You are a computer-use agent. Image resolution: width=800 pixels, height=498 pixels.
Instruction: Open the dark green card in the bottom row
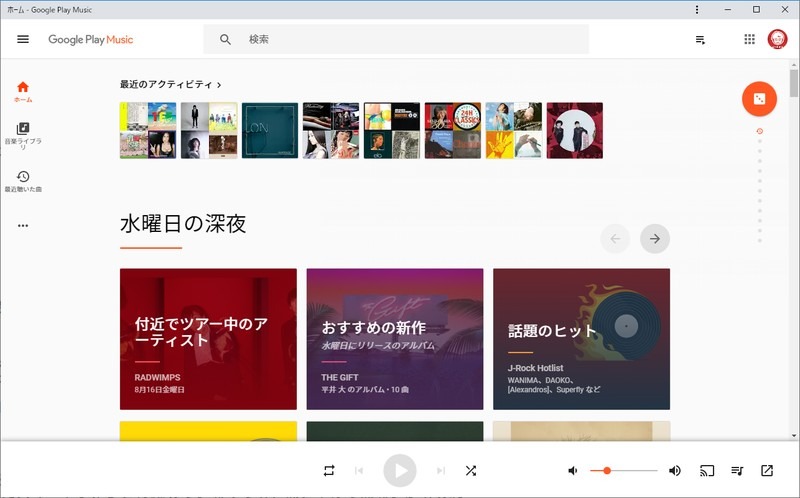395,431
